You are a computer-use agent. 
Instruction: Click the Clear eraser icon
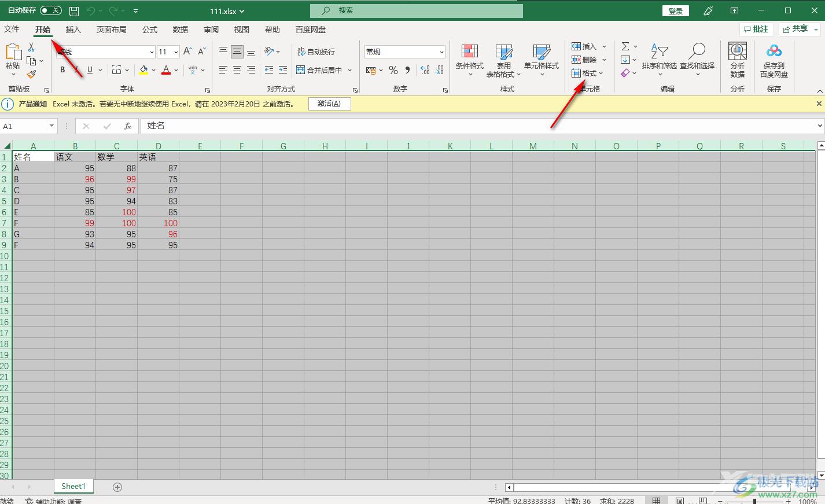coord(625,73)
